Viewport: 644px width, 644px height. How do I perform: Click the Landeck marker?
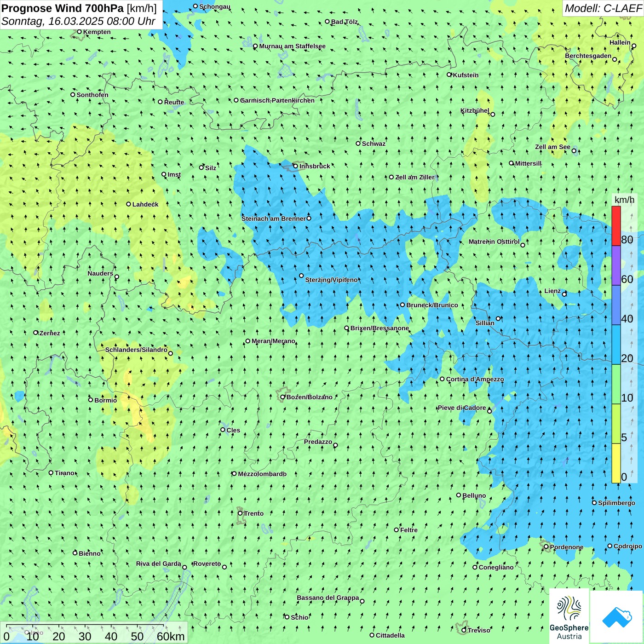[128, 204]
